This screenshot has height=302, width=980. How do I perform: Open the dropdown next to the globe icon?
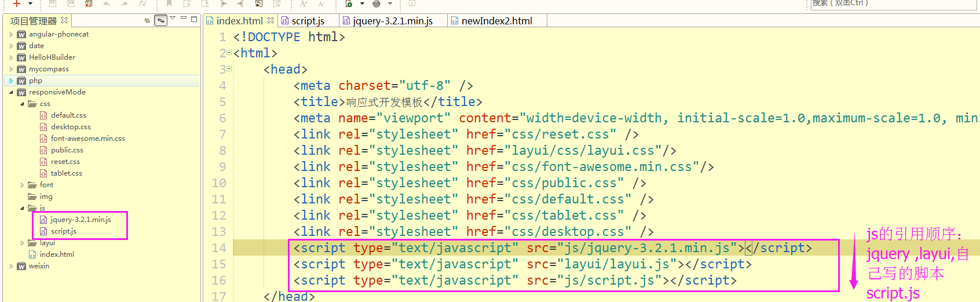390,3
